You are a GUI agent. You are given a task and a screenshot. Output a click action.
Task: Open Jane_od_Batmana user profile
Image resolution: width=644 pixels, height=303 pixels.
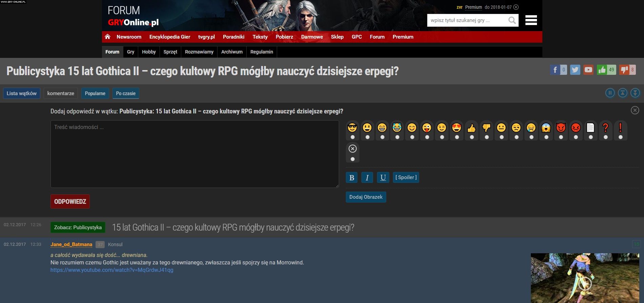(71, 244)
